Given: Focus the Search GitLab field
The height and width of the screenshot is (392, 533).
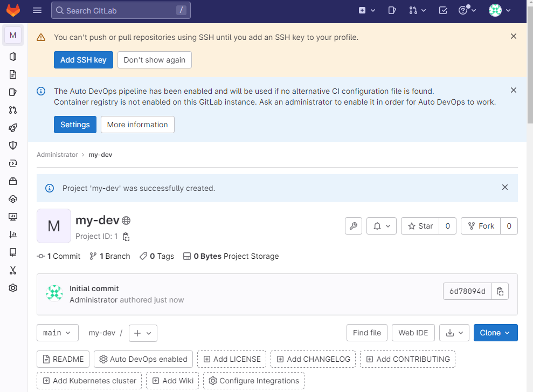Looking at the screenshot, I should click(x=121, y=11).
